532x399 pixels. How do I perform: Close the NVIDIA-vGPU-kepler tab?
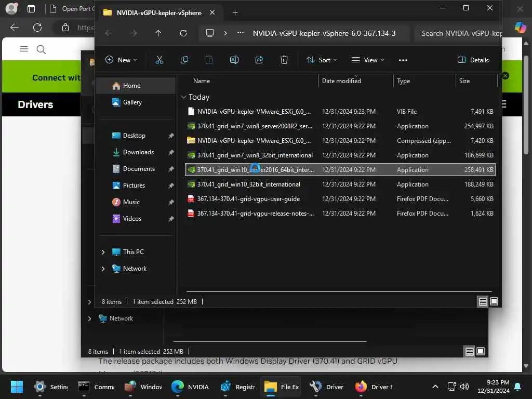(212, 12)
